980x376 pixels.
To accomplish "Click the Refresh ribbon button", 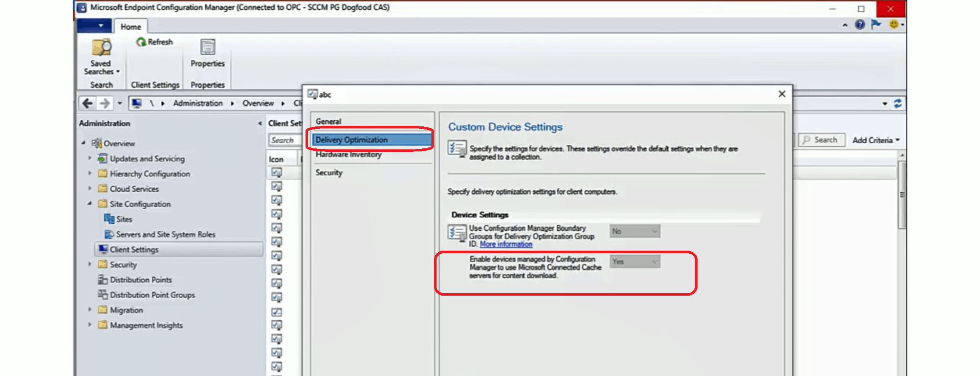I will [x=155, y=42].
